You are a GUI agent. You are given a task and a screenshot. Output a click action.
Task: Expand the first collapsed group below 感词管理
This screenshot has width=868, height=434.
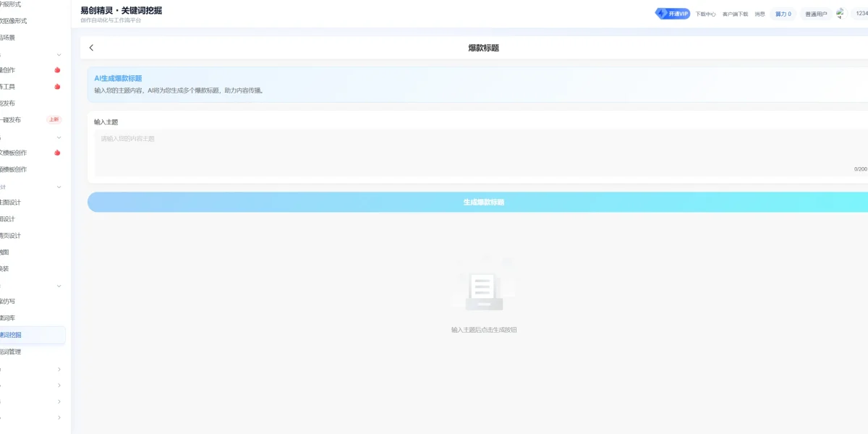(x=59, y=369)
